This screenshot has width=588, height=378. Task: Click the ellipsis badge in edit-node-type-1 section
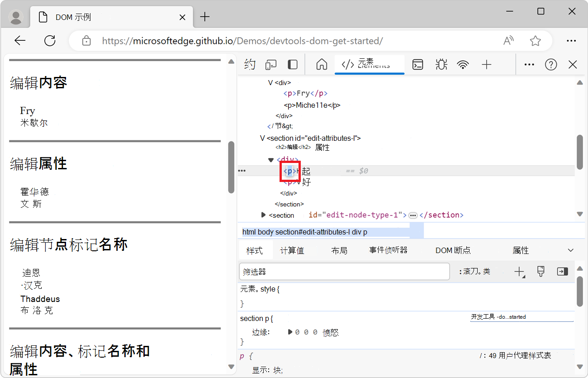click(413, 215)
